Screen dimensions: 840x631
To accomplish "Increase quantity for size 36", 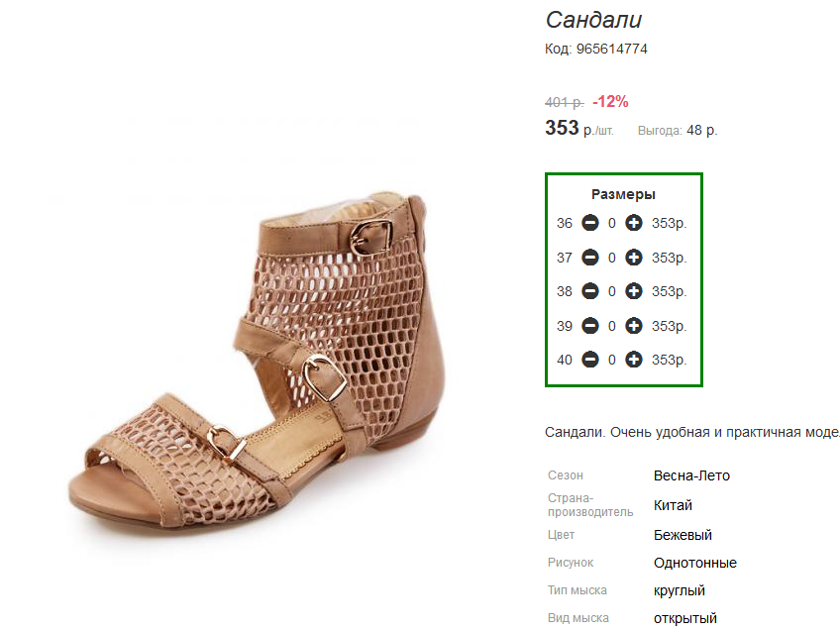I will [634, 223].
